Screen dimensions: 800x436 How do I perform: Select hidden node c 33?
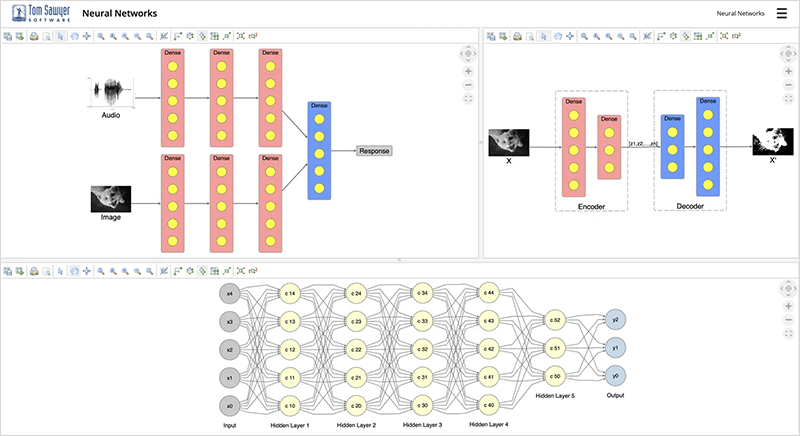click(x=422, y=321)
